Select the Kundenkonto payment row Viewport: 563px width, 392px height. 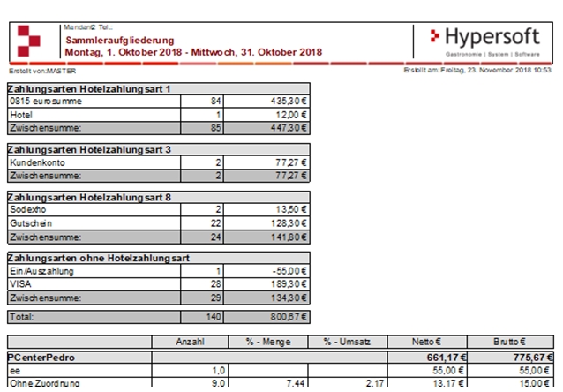pyautogui.click(x=35, y=163)
